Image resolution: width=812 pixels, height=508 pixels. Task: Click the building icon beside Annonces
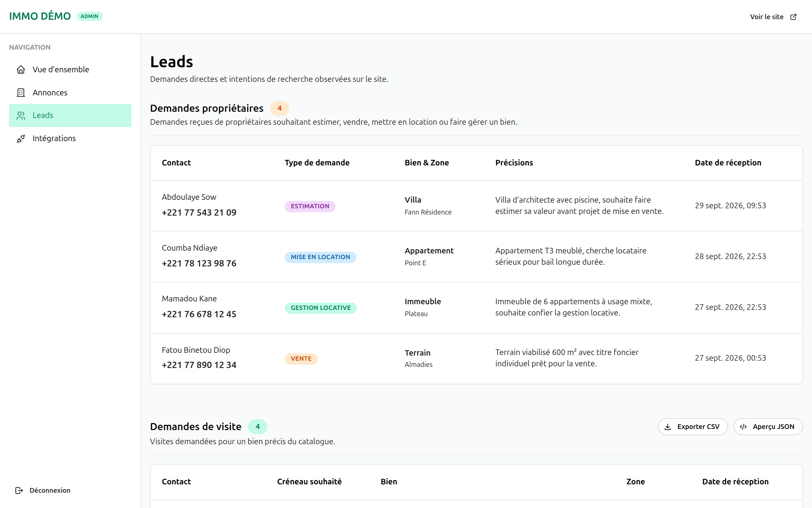21,92
